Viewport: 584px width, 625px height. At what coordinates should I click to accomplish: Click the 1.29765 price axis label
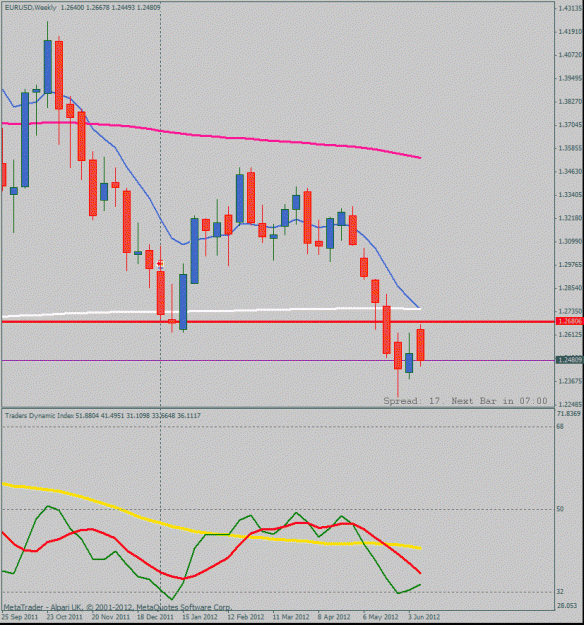[571, 264]
